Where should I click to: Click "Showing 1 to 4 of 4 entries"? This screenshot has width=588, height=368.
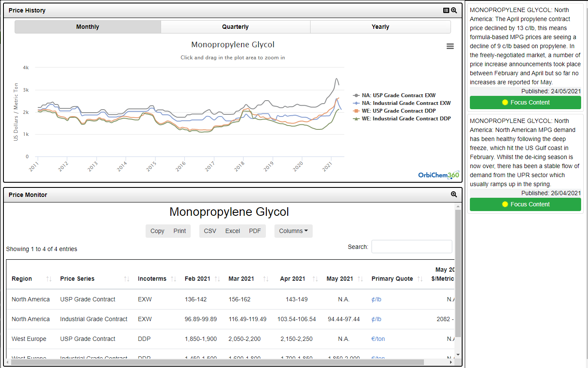point(42,249)
